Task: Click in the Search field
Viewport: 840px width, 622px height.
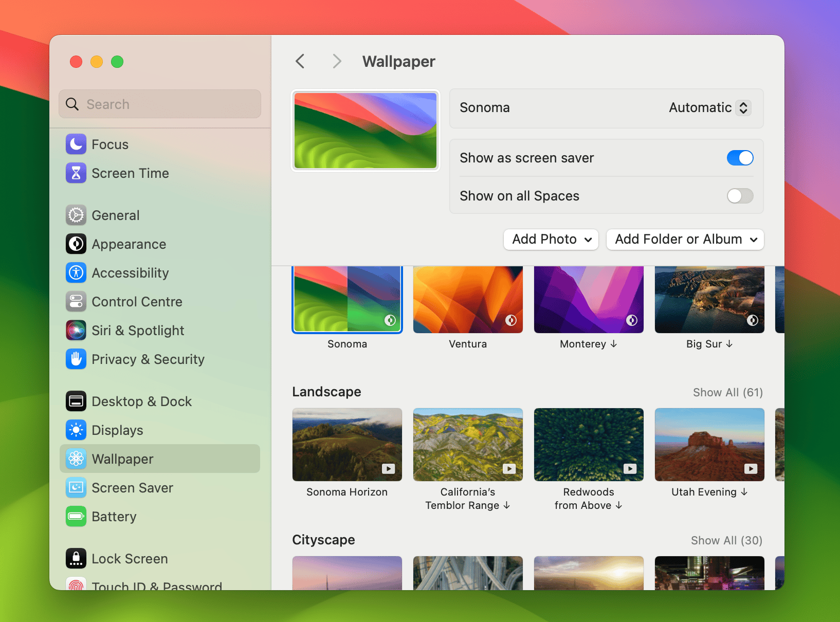Action: tap(160, 104)
